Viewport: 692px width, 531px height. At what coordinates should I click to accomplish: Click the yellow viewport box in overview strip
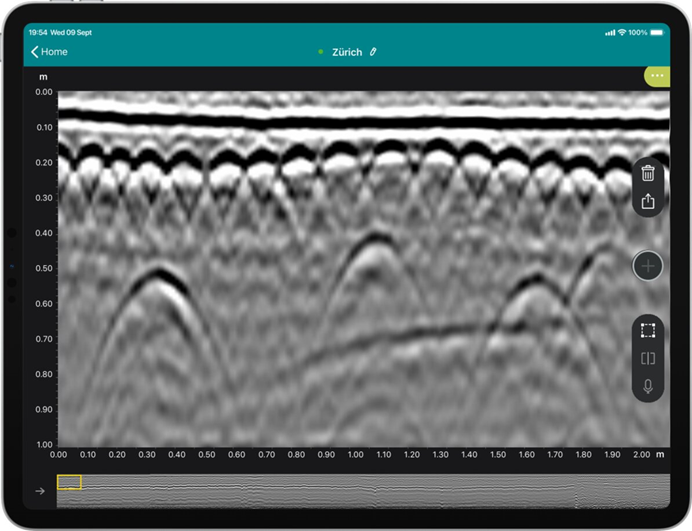tap(69, 482)
